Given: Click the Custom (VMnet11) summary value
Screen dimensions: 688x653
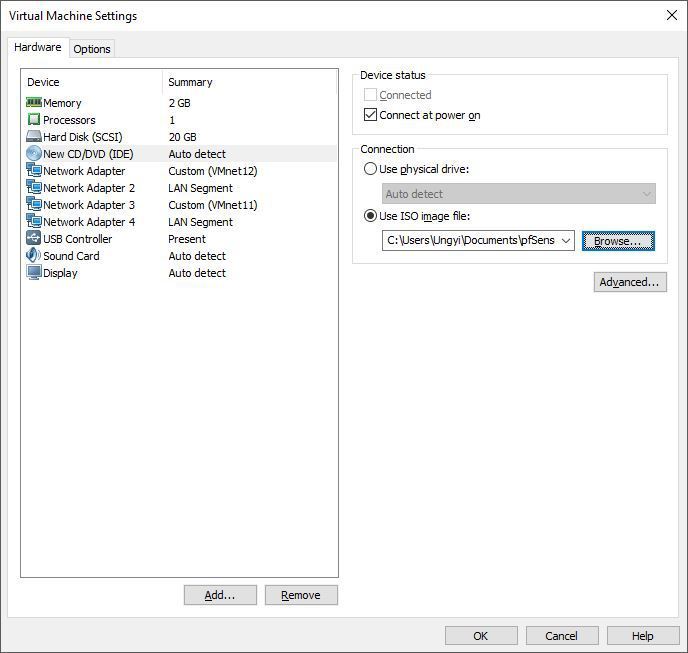Looking at the screenshot, I should 213,205.
